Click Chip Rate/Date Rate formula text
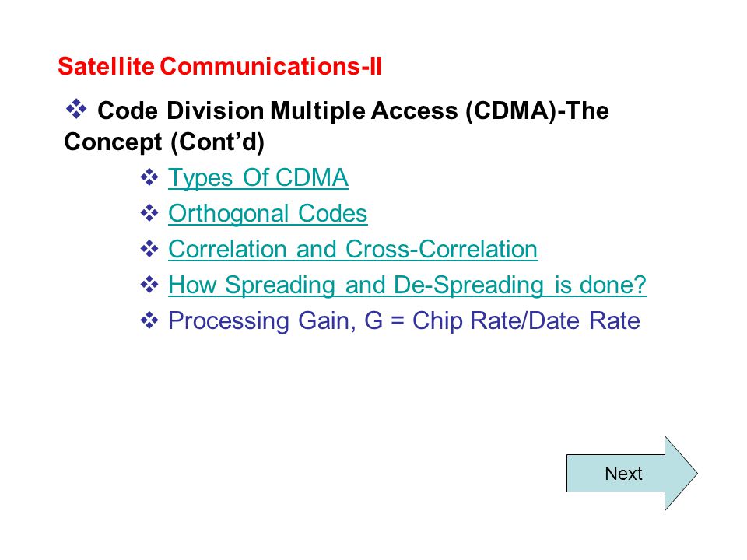The image size is (747, 560). pyautogui.click(x=526, y=320)
